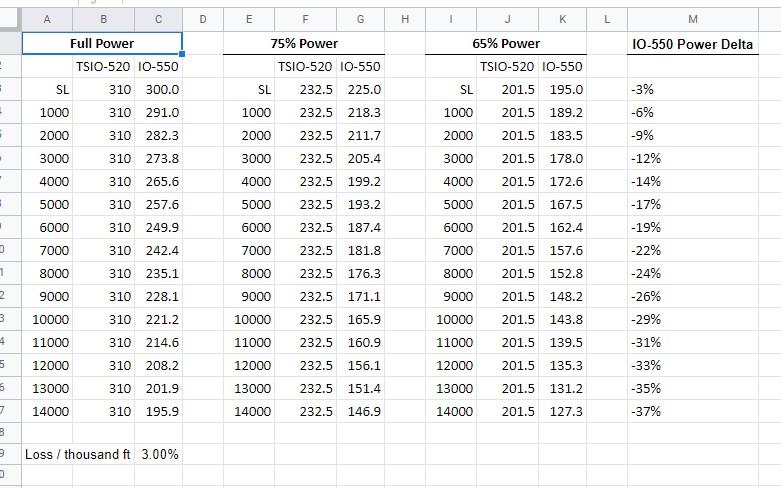Select column D header
Screen dimensions: 781x488
coord(203,19)
